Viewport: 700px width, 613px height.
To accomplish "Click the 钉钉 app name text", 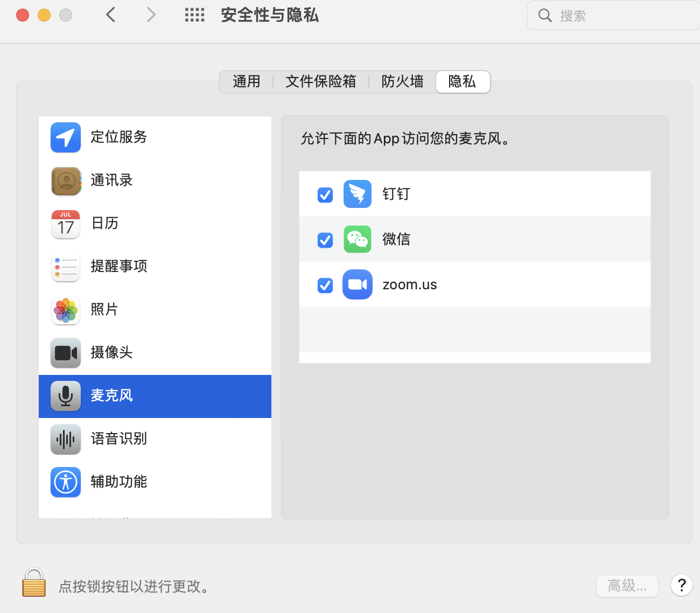I will (x=396, y=194).
